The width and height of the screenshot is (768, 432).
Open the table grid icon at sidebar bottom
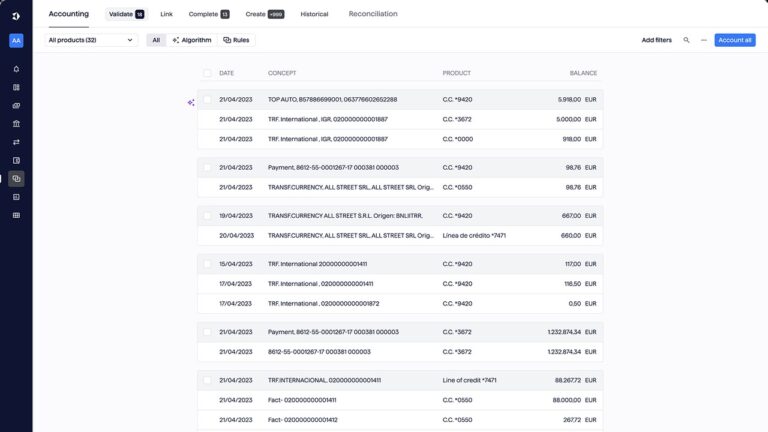pyautogui.click(x=16, y=215)
